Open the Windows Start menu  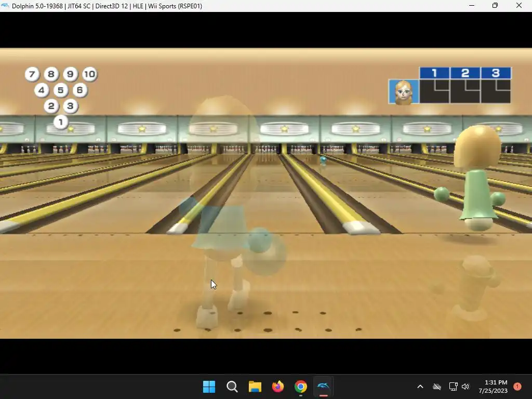tap(209, 387)
